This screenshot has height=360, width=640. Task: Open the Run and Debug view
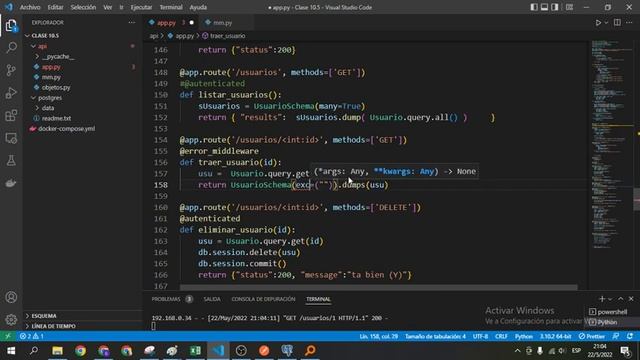click(x=11, y=93)
